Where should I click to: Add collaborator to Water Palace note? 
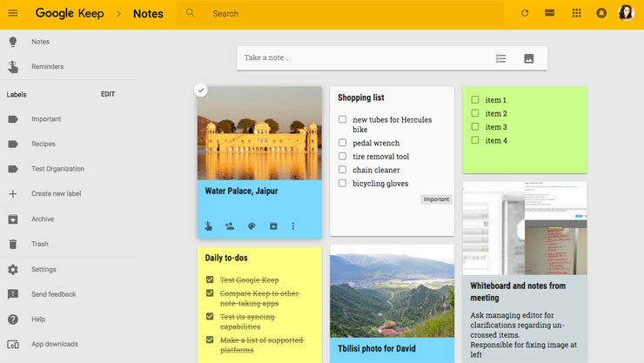click(x=230, y=225)
